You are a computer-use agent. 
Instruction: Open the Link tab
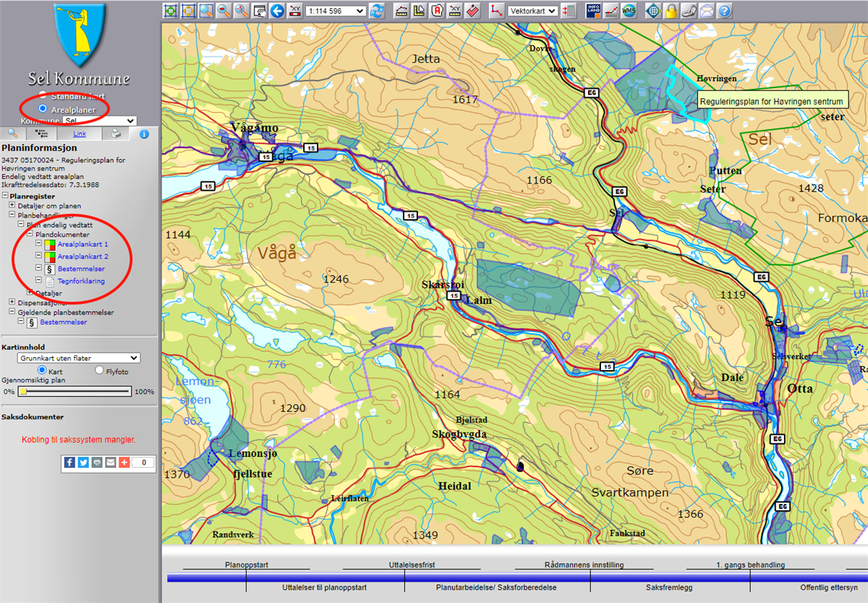point(80,134)
